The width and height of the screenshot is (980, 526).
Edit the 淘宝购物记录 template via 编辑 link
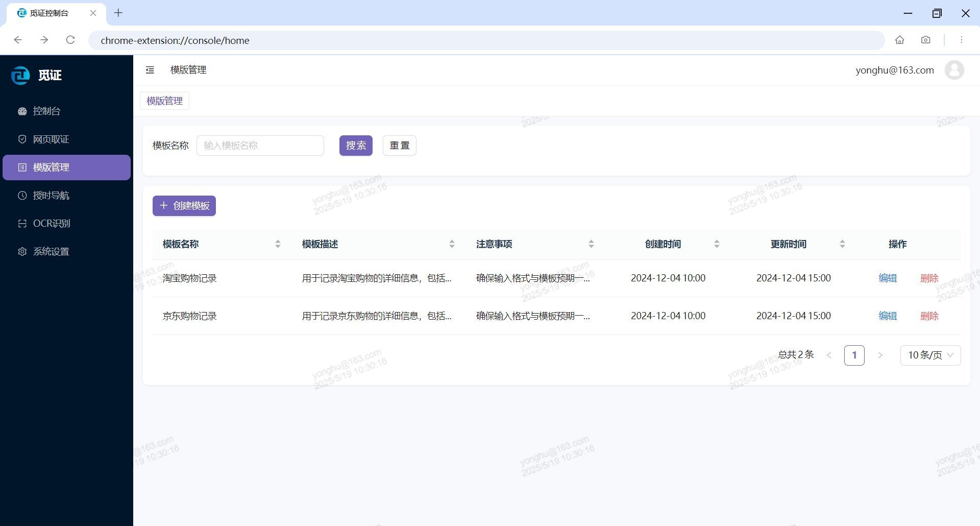pos(888,278)
